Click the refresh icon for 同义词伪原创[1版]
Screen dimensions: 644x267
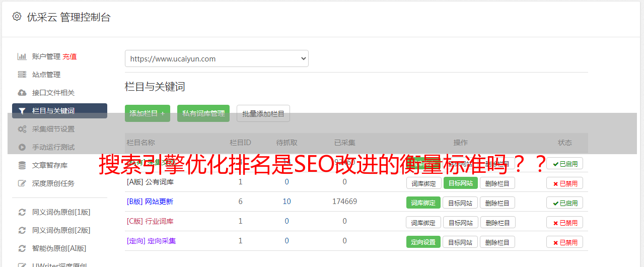(x=22, y=212)
